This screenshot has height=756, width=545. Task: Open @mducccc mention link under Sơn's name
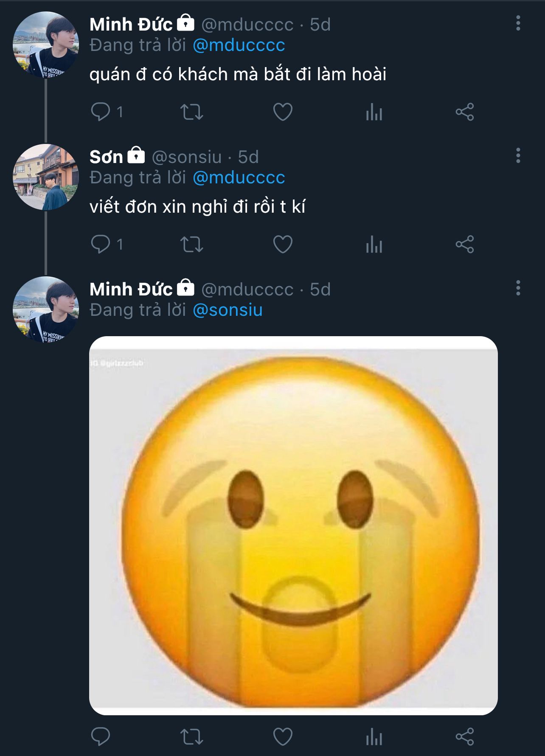tap(239, 177)
